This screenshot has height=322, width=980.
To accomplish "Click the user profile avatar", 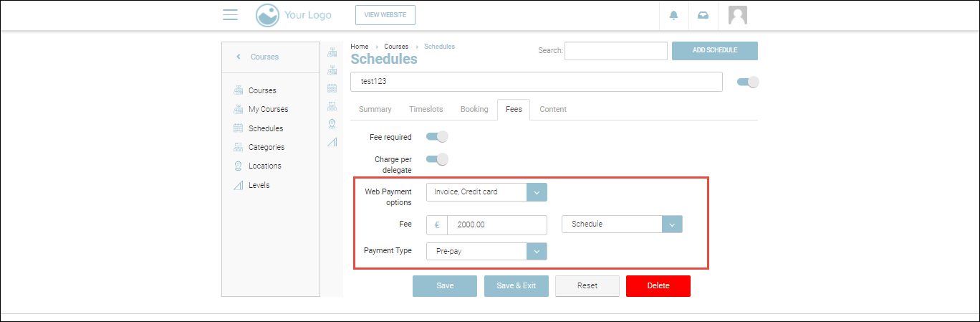I will [x=738, y=15].
